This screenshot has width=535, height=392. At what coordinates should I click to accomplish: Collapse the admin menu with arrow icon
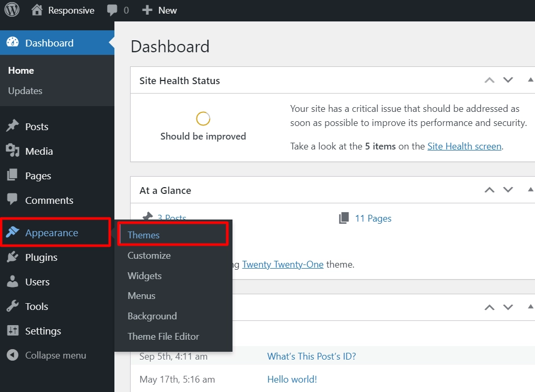coord(13,355)
